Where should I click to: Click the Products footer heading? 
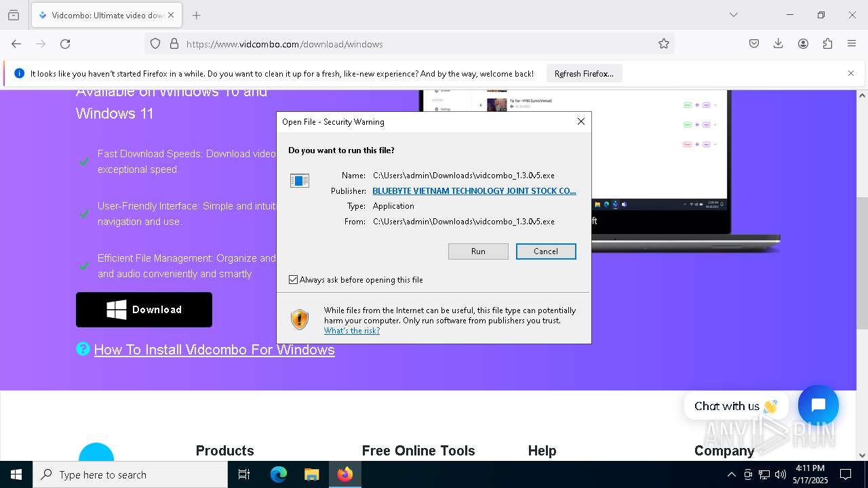point(224,451)
